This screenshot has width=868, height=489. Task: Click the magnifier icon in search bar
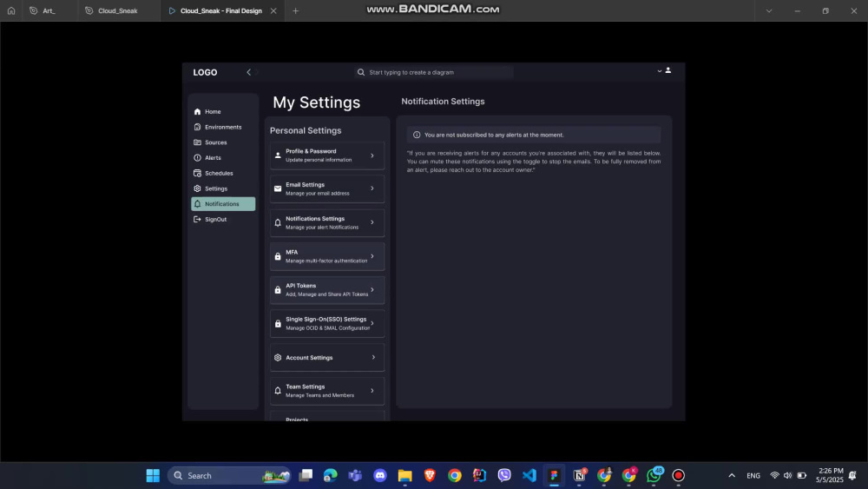[361, 72]
